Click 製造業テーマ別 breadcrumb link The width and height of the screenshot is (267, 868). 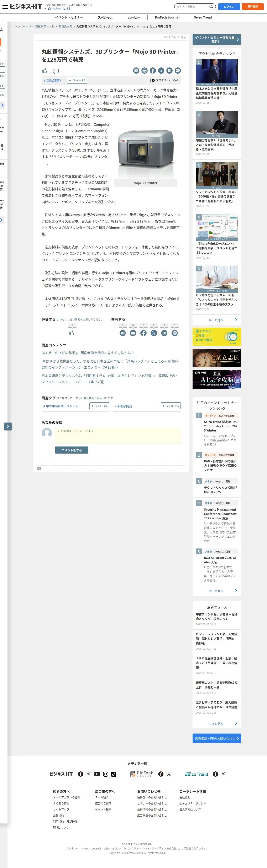(x=45, y=27)
